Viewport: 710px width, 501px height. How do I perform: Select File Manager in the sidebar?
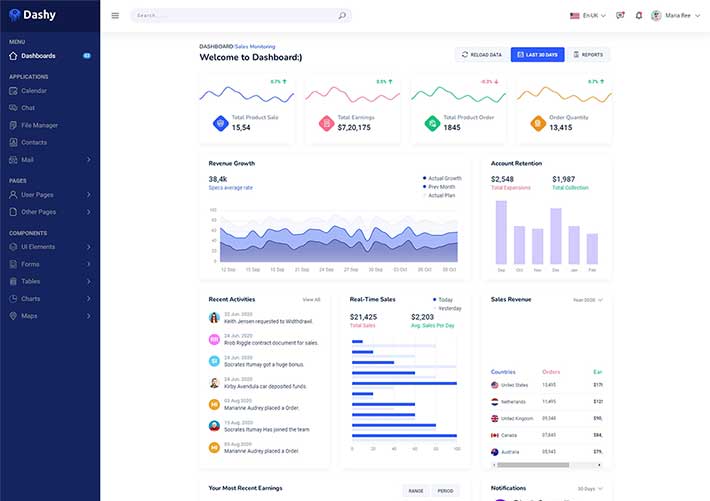(x=39, y=125)
